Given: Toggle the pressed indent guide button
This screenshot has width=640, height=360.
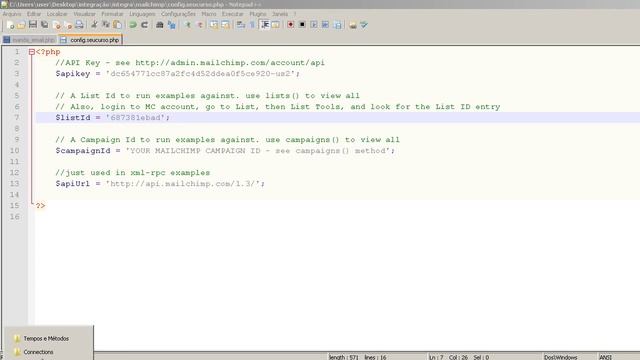Looking at the screenshot, I should pos(264,25).
